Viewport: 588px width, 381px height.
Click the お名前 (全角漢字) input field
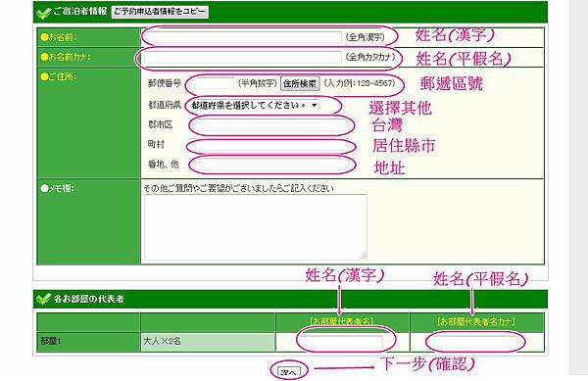point(243,37)
